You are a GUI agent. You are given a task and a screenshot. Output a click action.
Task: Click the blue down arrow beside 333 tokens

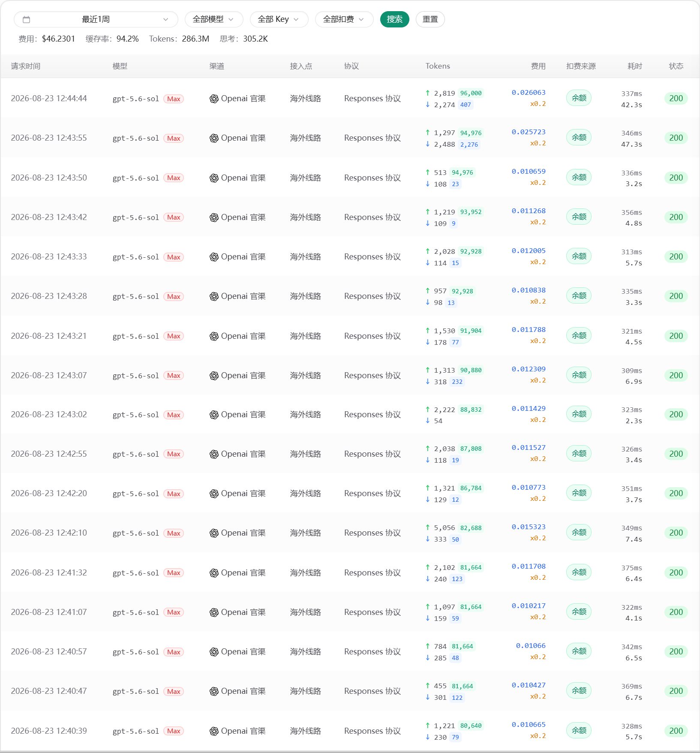tap(428, 539)
